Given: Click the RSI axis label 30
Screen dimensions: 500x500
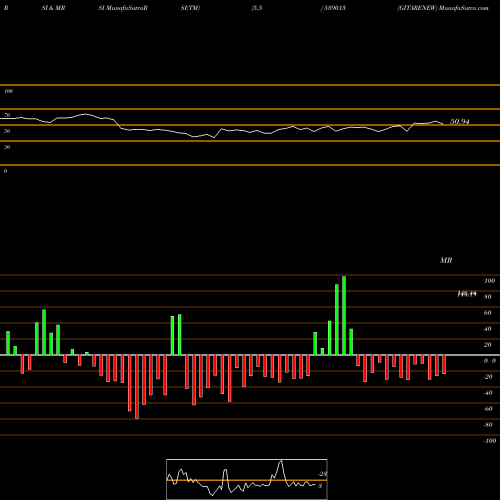Looking at the screenshot, I should (x=7, y=147).
